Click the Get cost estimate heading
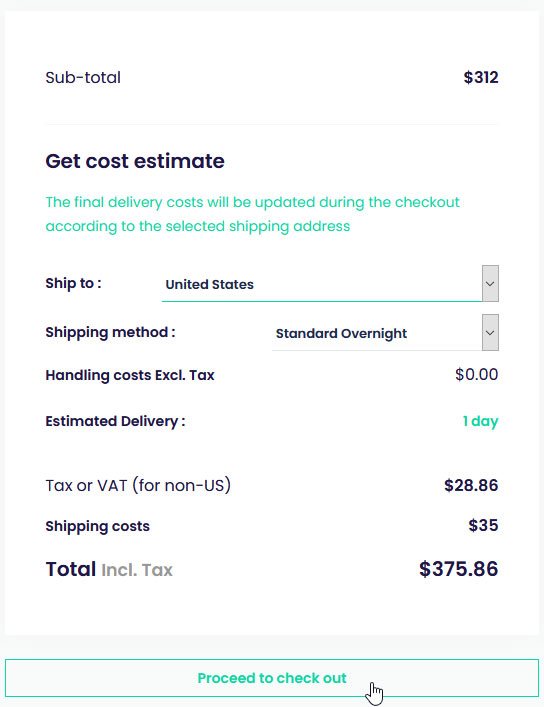This screenshot has height=707, width=544. click(135, 161)
